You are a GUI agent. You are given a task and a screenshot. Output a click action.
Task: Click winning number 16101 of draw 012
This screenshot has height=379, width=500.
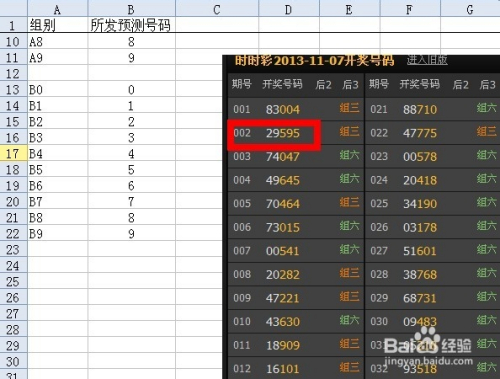(x=283, y=369)
